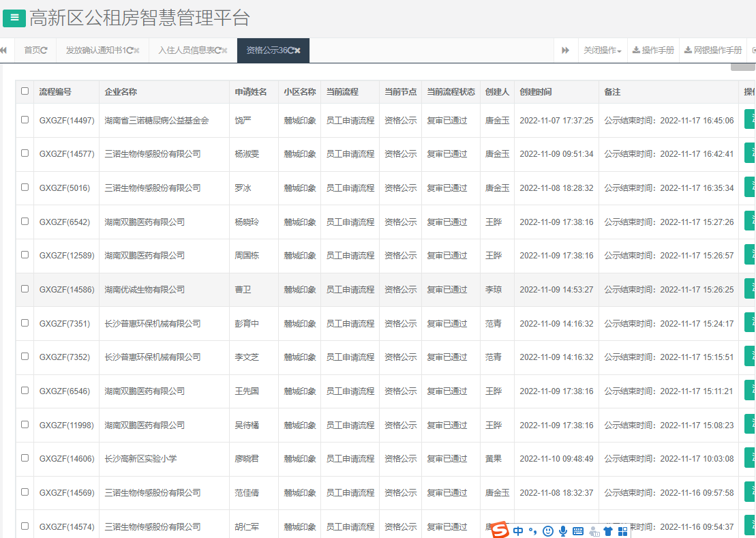
Task: Click Sogou input method logo icon
Action: [500, 530]
